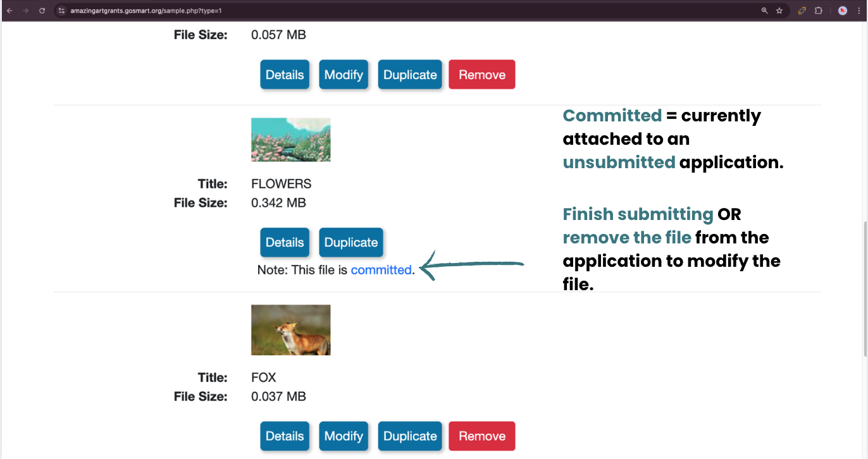Open the zoom magnifier icon in address bar

coord(764,11)
